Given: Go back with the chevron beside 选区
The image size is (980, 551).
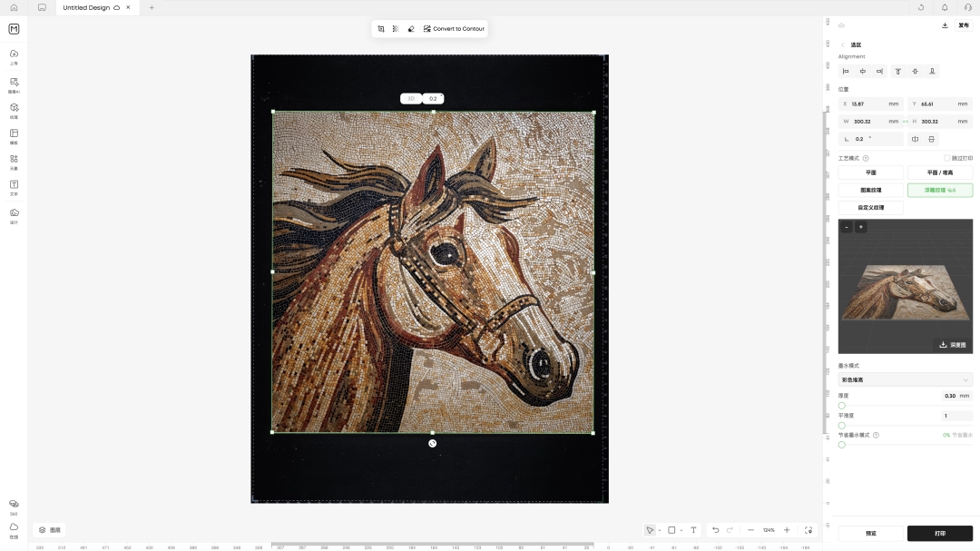Looking at the screenshot, I should pos(842,45).
